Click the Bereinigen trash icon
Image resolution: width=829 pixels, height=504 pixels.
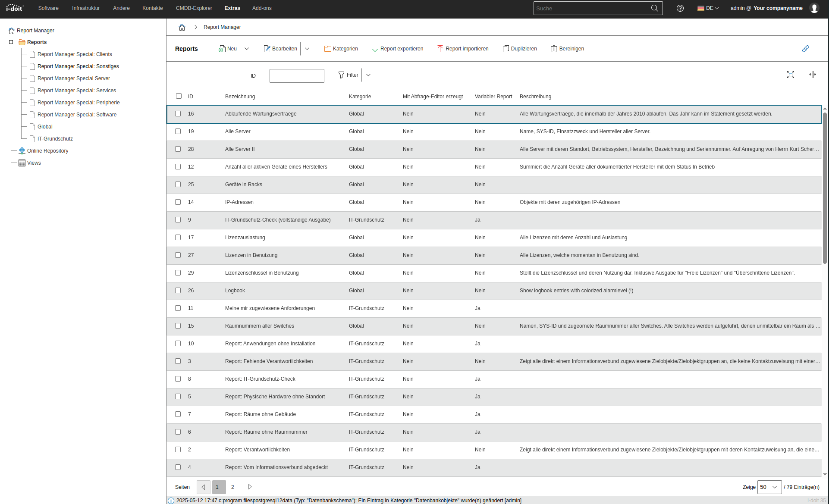coord(554,49)
